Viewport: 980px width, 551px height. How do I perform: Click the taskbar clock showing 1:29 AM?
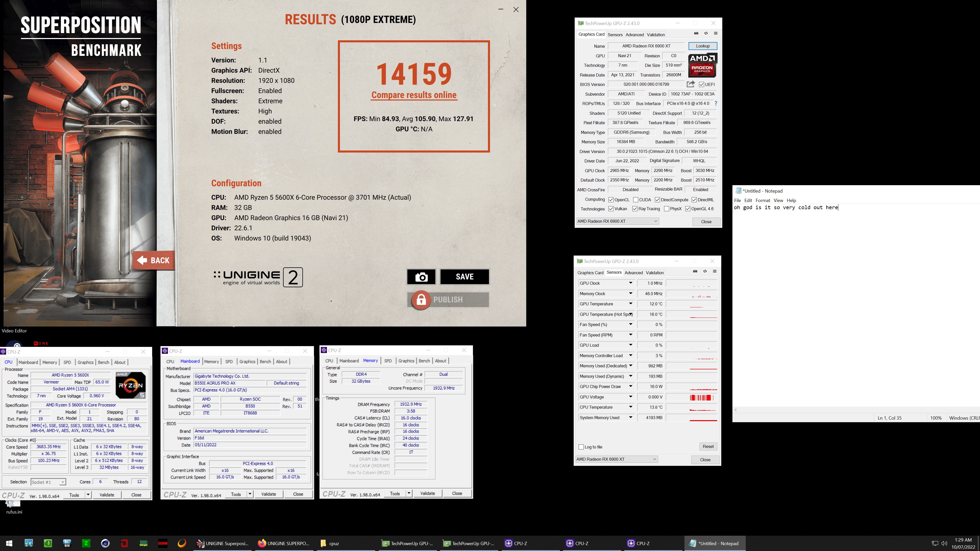(x=963, y=543)
